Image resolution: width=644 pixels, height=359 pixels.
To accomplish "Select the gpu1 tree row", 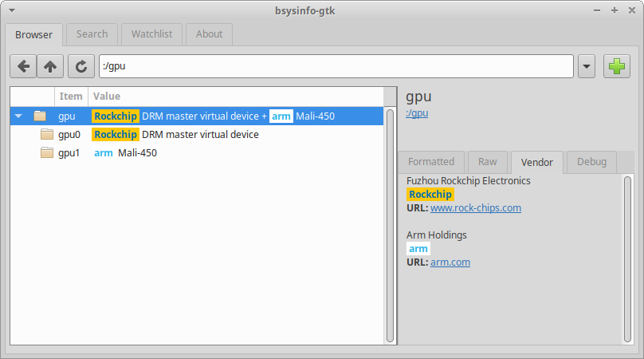I will pos(197,153).
